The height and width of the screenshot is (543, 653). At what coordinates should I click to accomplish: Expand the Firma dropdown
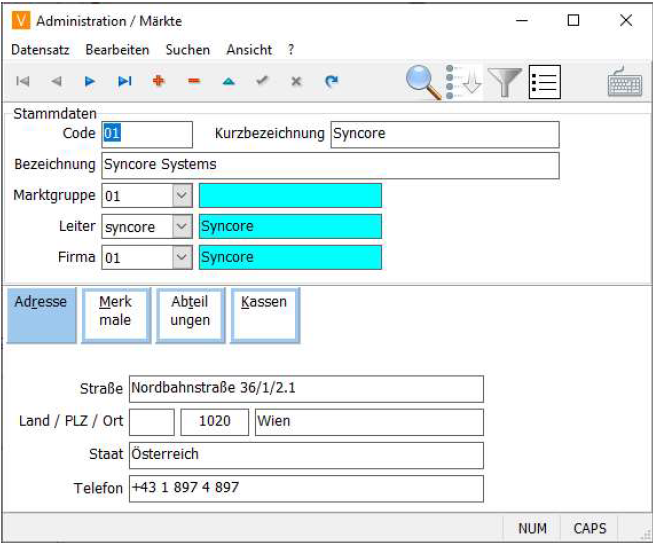click(182, 258)
